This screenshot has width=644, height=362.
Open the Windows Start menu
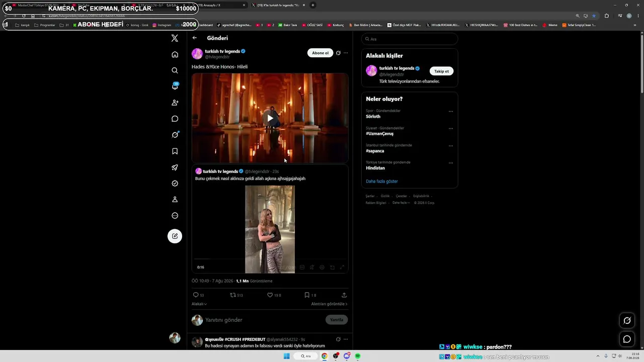coord(287,356)
